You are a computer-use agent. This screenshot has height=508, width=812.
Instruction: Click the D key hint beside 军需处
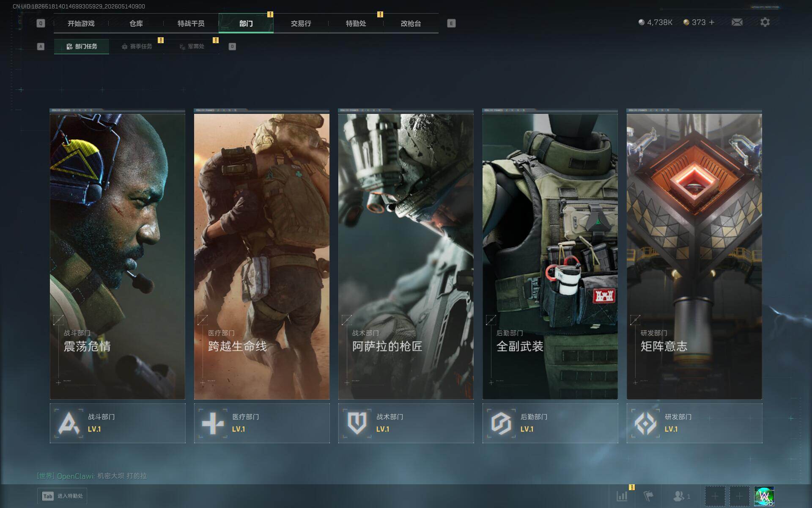coord(232,47)
